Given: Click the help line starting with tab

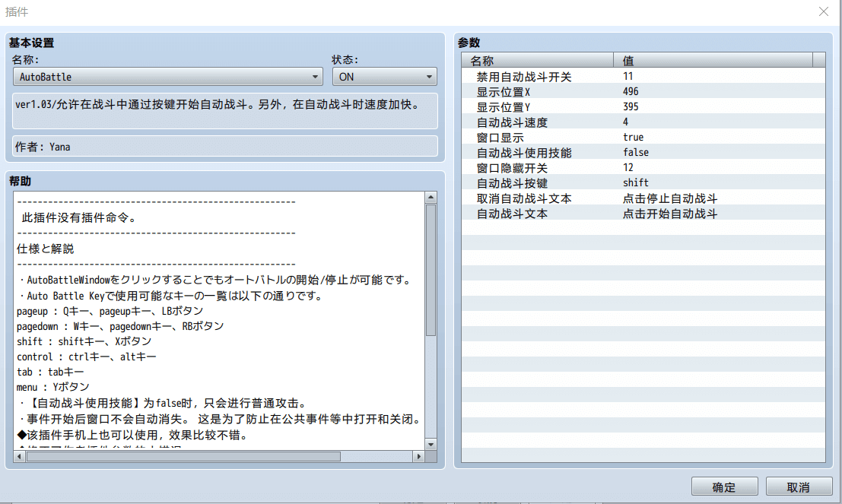Looking at the screenshot, I should 50,372.
